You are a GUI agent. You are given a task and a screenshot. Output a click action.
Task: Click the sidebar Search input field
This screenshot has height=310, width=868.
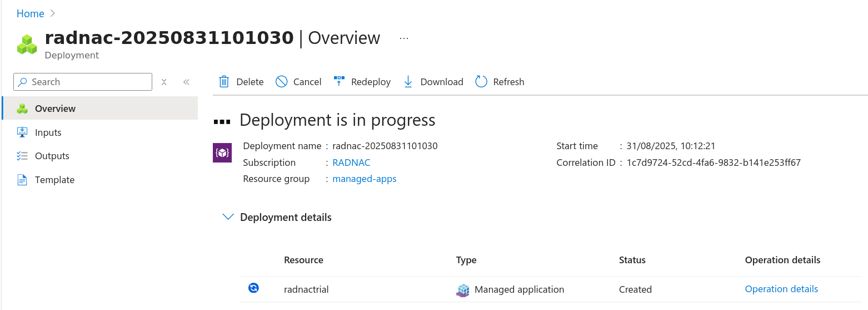[83, 82]
